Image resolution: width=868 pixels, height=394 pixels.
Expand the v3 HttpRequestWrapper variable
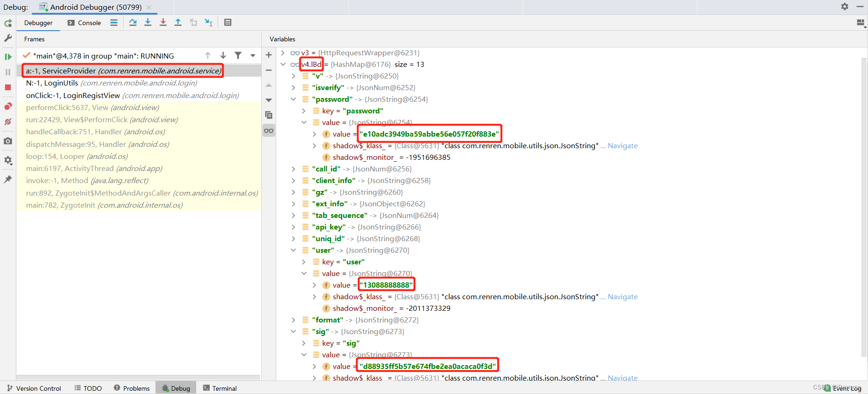tap(283, 53)
